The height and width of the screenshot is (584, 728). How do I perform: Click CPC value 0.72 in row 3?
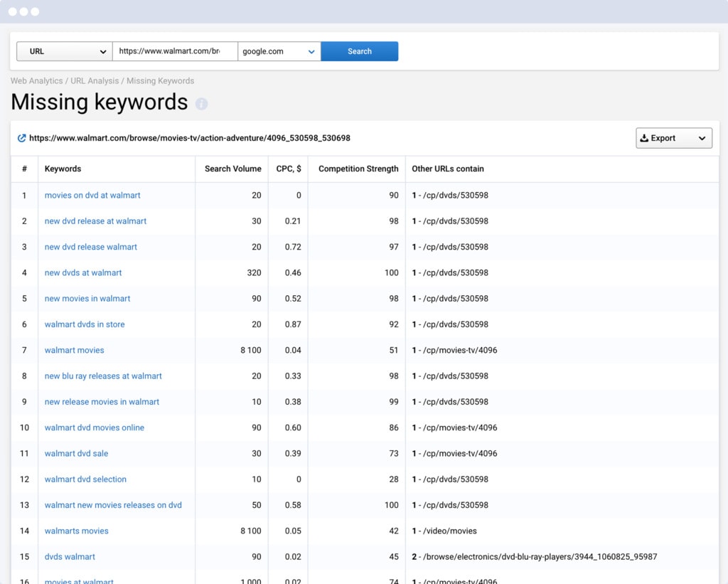(x=293, y=247)
